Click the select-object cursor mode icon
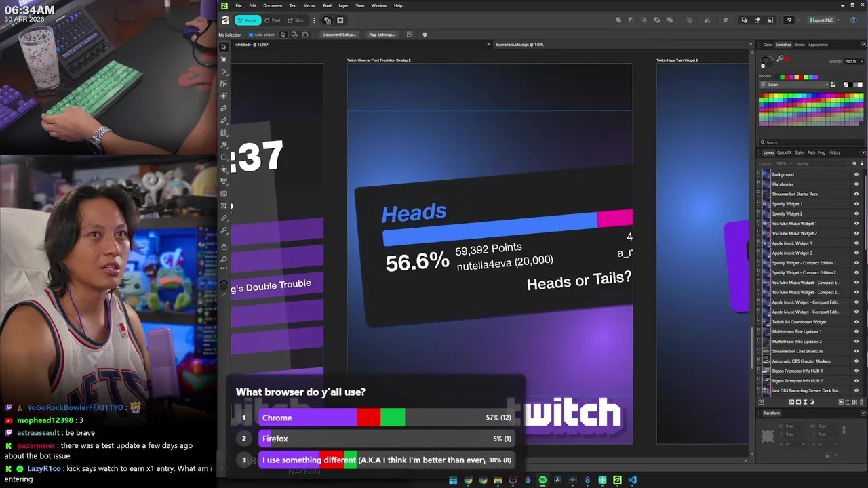The width and height of the screenshot is (868, 488). point(283,35)
